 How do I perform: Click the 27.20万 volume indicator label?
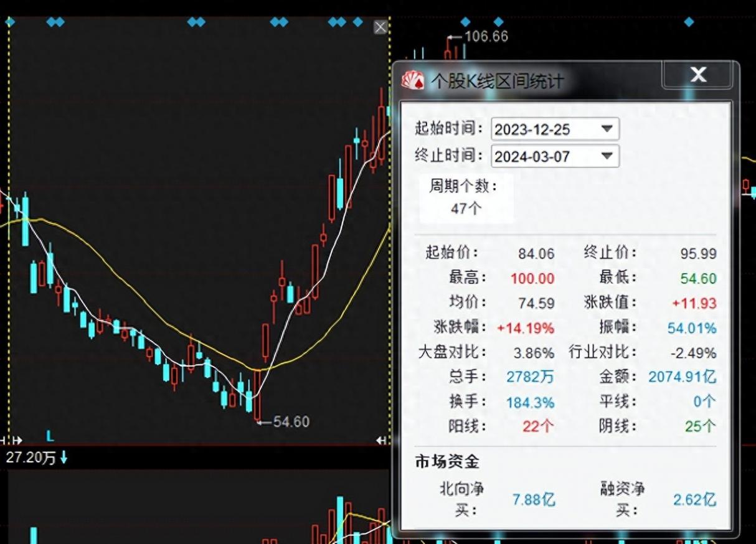(31, 458)
